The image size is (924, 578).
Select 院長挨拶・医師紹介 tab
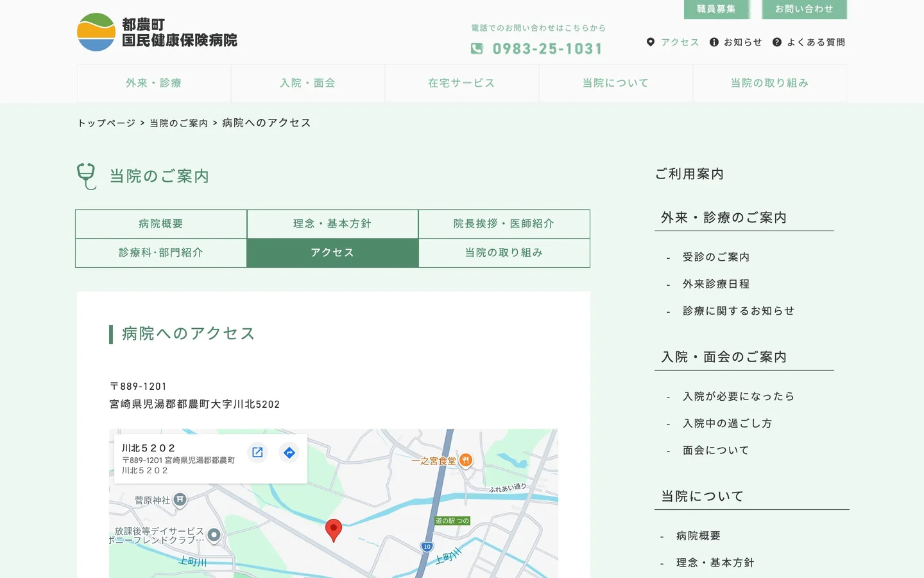[x=504, y=224]
